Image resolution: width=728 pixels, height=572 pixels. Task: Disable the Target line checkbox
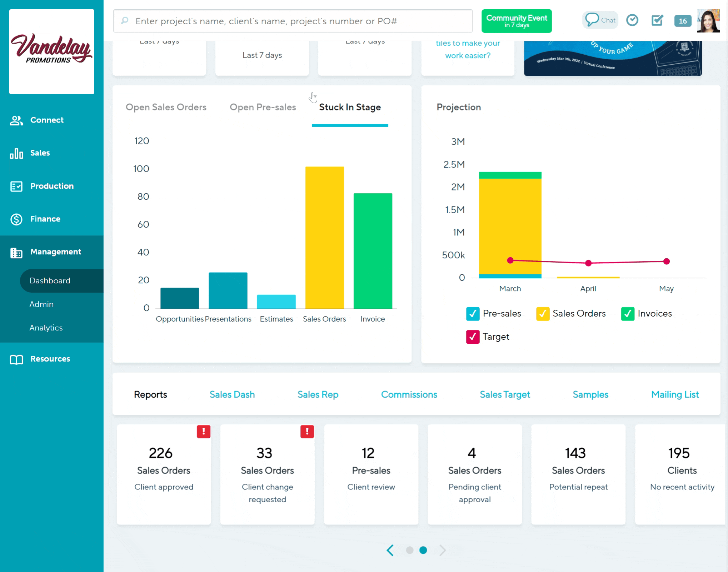[x=473, y=337]
